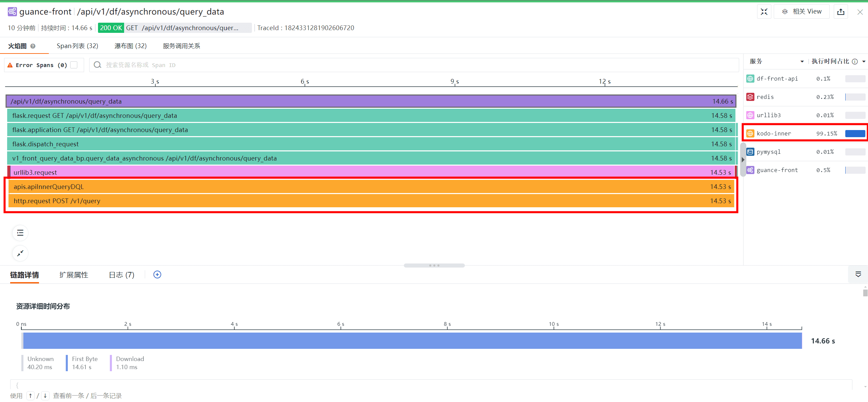Click the guance-front service icon in header
Viewport: 868px width, 402px height.
(x=12, y=12)
